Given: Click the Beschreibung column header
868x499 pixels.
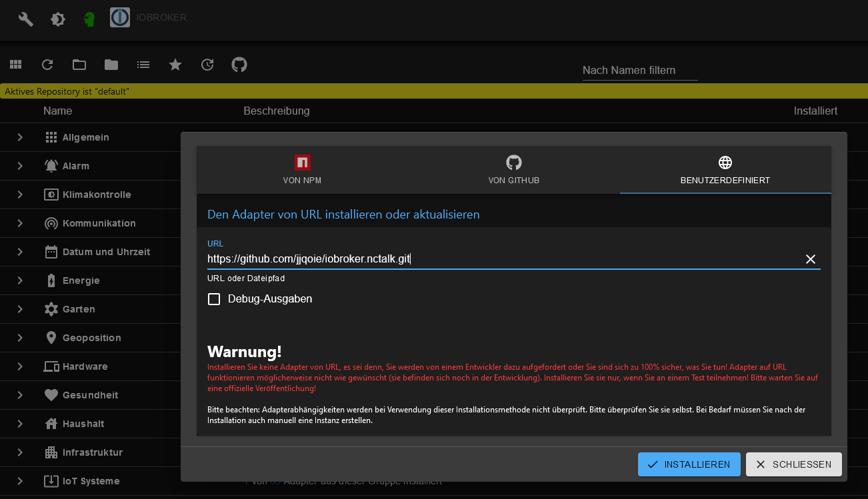Looking at the screenshot, I should (277, 111).
